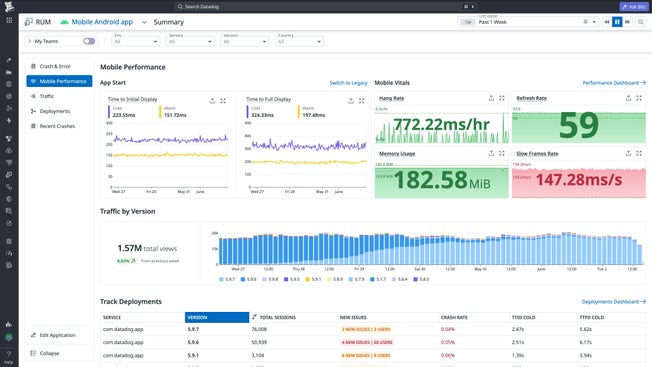Toggle version 5.7.9 legend entry

(x=357, y=279)
